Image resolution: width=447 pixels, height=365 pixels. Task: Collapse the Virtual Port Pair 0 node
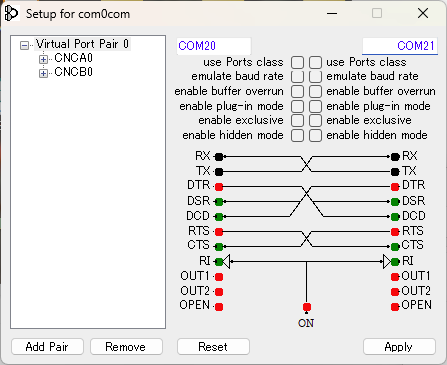tap(24, 45)
